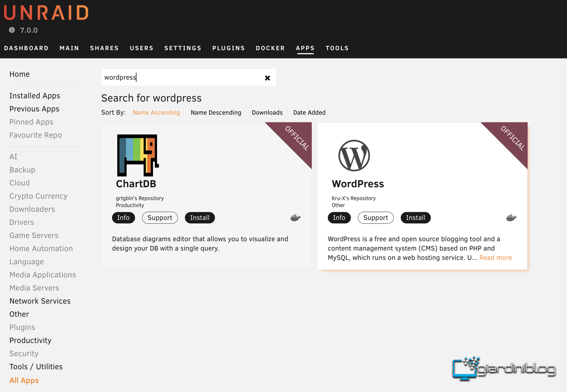The height and width of the screenshot is (392, 567).
Task: Go to Home in the sidebar
Action: tap(19, 74)
